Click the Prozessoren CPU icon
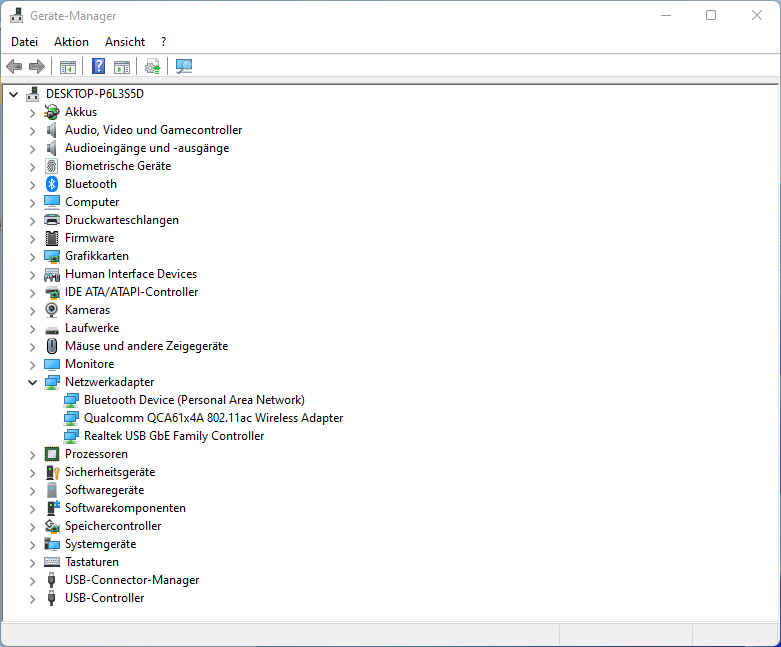 [52, 454]
